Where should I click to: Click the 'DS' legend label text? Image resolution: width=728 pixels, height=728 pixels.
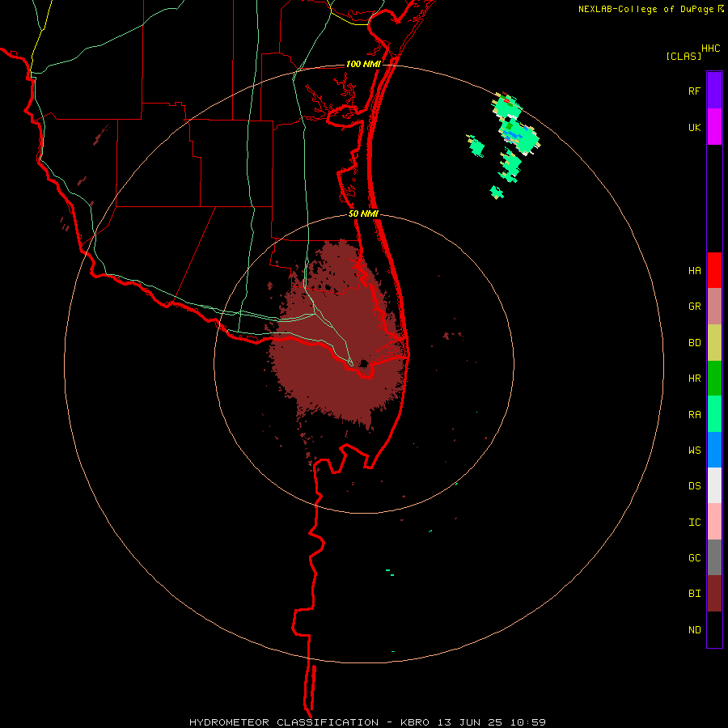click(x=694, y=486)
